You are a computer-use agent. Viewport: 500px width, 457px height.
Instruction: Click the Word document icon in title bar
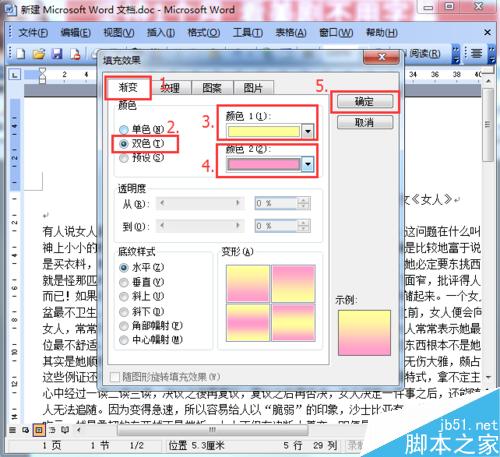11,10
